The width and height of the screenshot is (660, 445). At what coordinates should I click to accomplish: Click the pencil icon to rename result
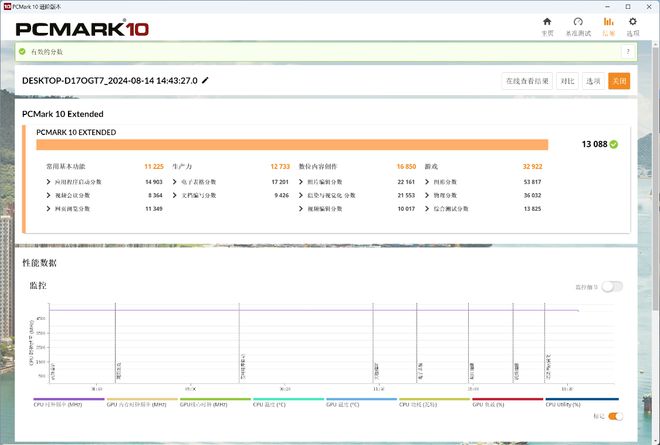point(205,80)
